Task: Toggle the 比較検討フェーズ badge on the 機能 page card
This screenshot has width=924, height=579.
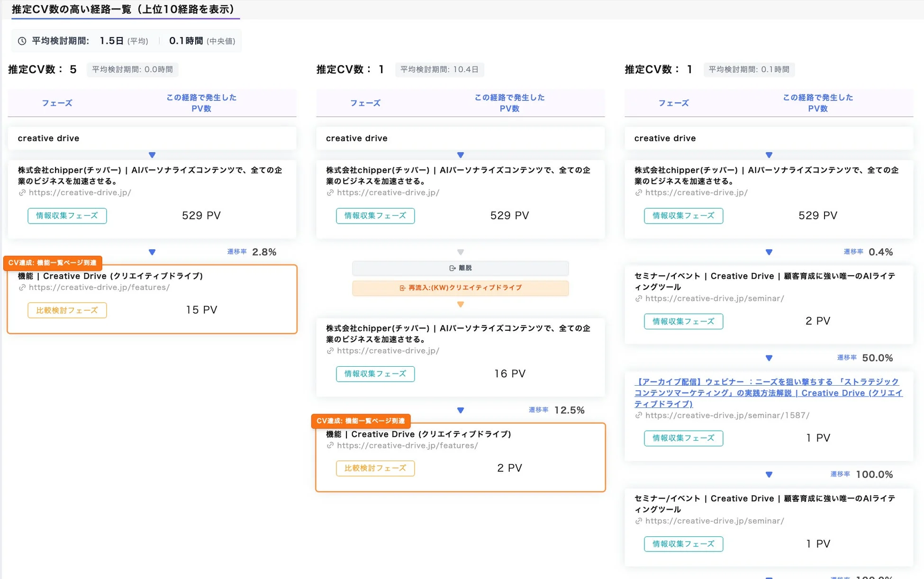Action: tap(67, 310)
